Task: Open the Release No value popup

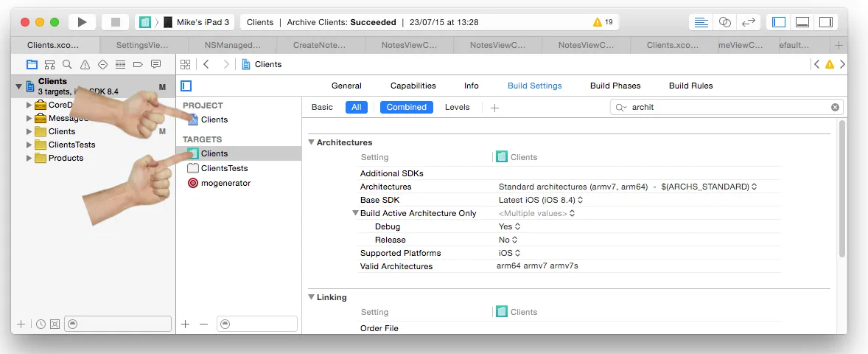Action: [508, 240]
